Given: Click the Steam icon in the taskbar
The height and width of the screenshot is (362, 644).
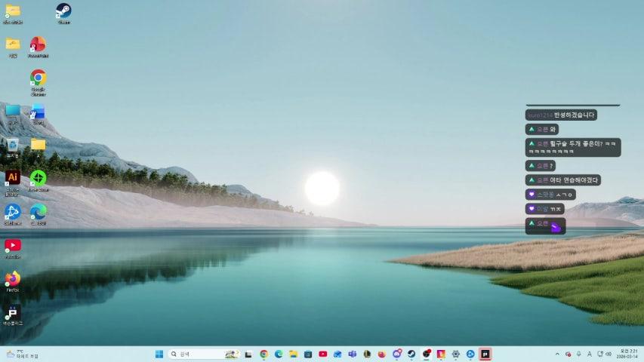Looking at the screenshot, I should pyautogui.click(x=411, y=354).
